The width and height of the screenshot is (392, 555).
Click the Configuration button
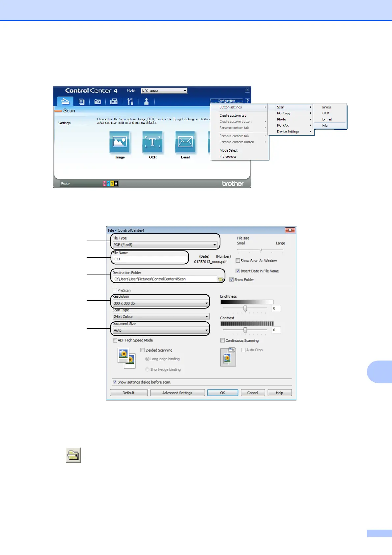(x=227, y=101)
